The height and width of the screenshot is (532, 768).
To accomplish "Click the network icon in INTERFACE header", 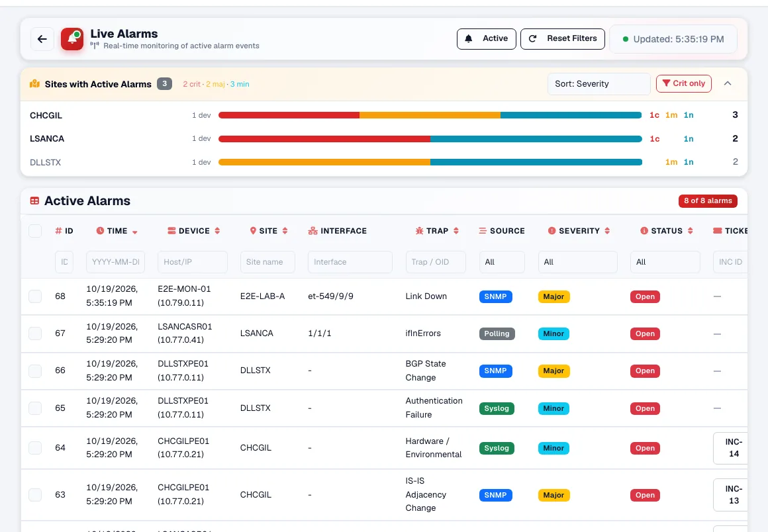I will click(312, 230).
